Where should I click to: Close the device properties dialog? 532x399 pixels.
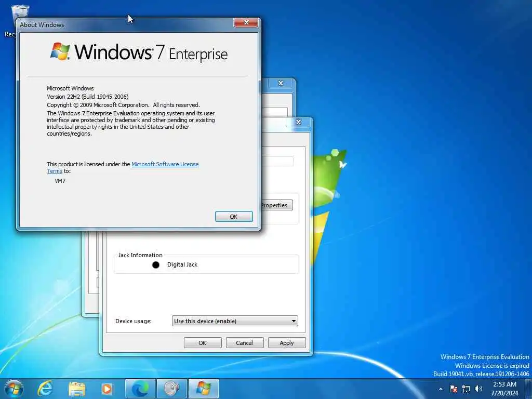298,122
